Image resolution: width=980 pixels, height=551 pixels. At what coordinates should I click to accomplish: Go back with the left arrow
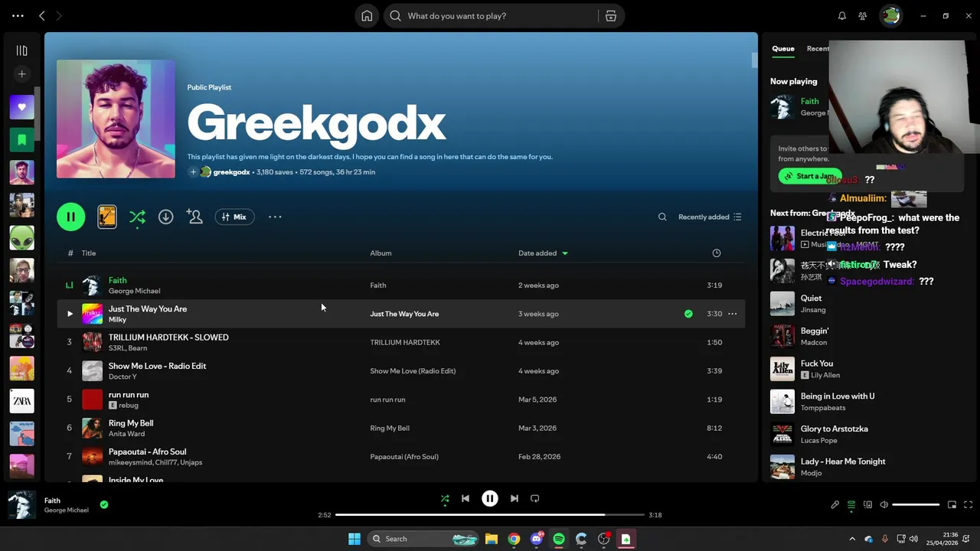coord(42,16)
